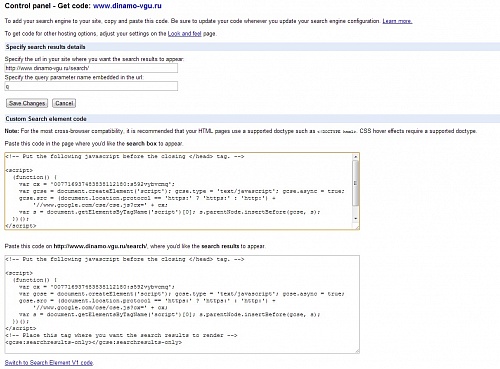500x369 pixels.
Task: Open the Look and feel page link
Action: tap(184, 34)
